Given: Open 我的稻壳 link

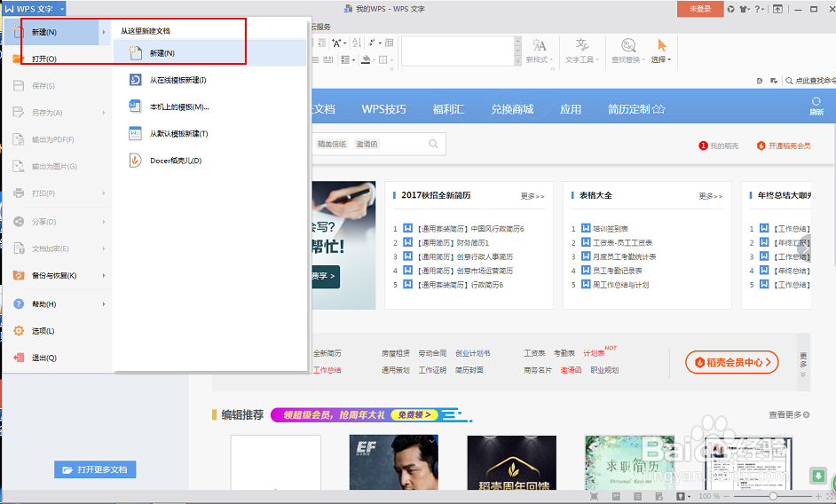Looking at the screenshot, I should coord(719,146).
